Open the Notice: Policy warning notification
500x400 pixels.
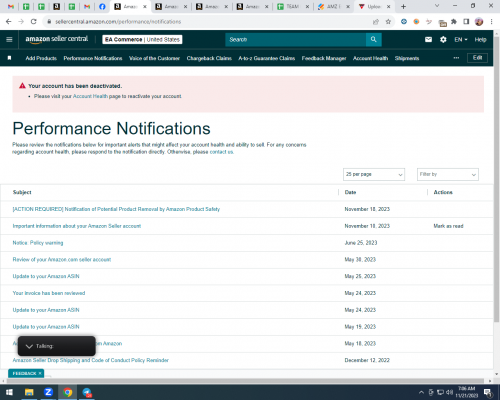coord(38,243)
